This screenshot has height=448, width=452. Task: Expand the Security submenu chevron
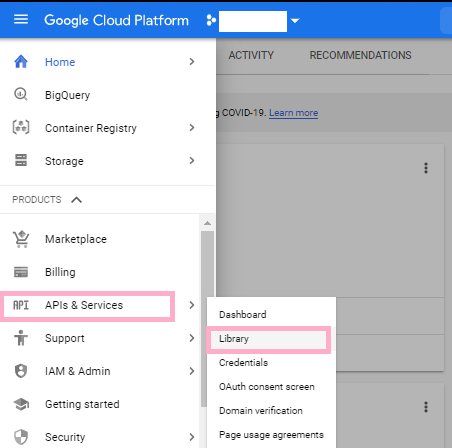tap(192, 437)
